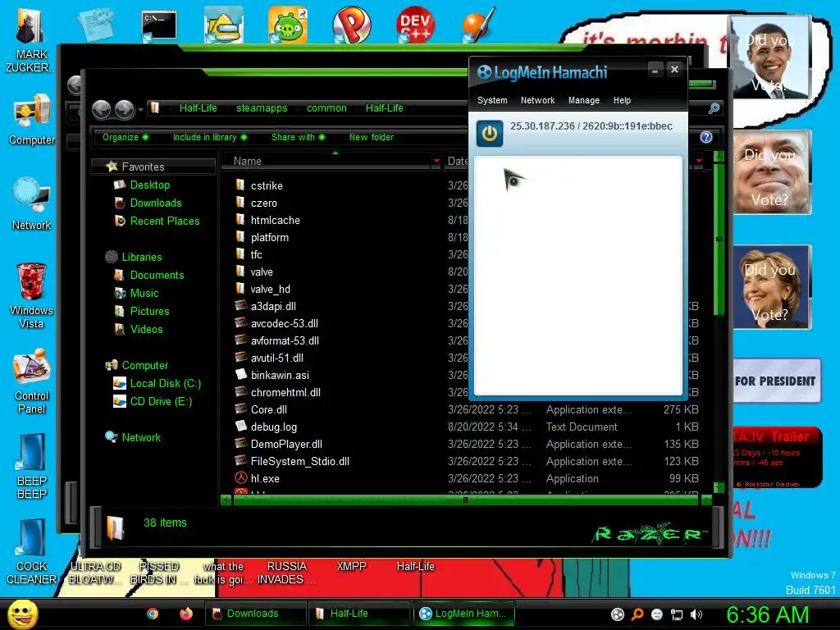Select the cstrike folder
840x630 pixels.
tap(267, 186)
